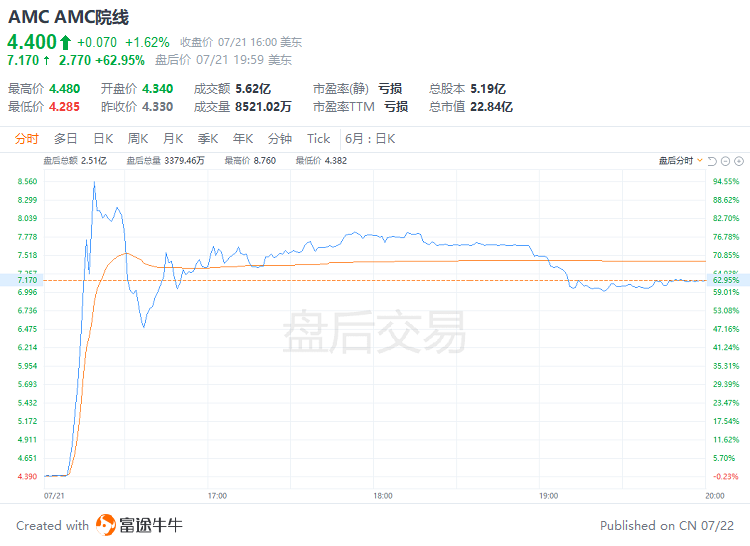This screenshot has height=546, width=750.
Task: Click the 盘后价 07/21 19:59 美东 timestamp
Action: (223, 60)
